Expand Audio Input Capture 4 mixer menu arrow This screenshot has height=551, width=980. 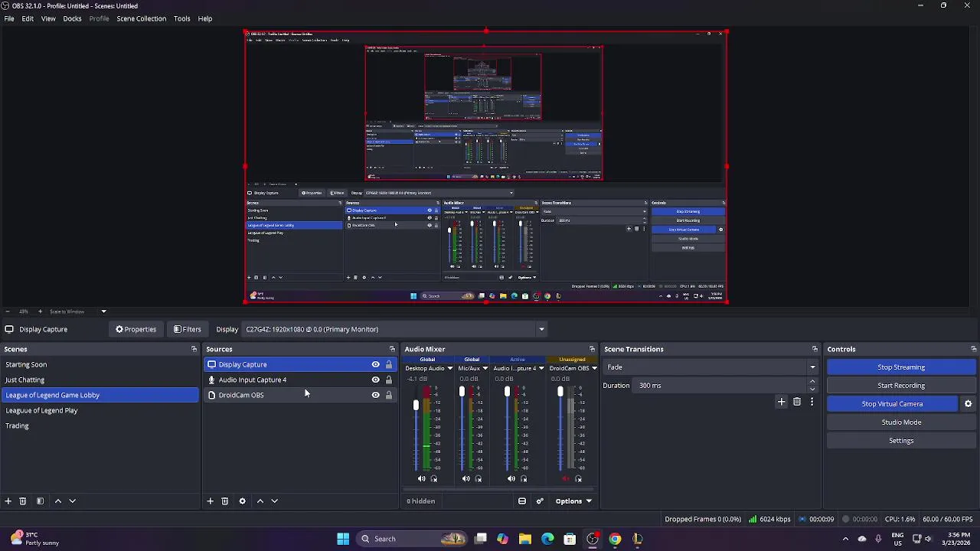click(541, 368)
